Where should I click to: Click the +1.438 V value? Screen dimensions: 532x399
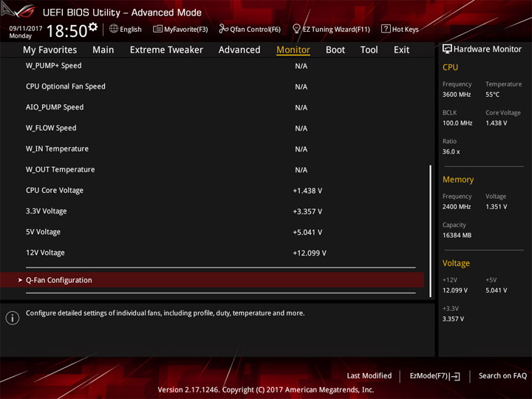click(307, 191)
